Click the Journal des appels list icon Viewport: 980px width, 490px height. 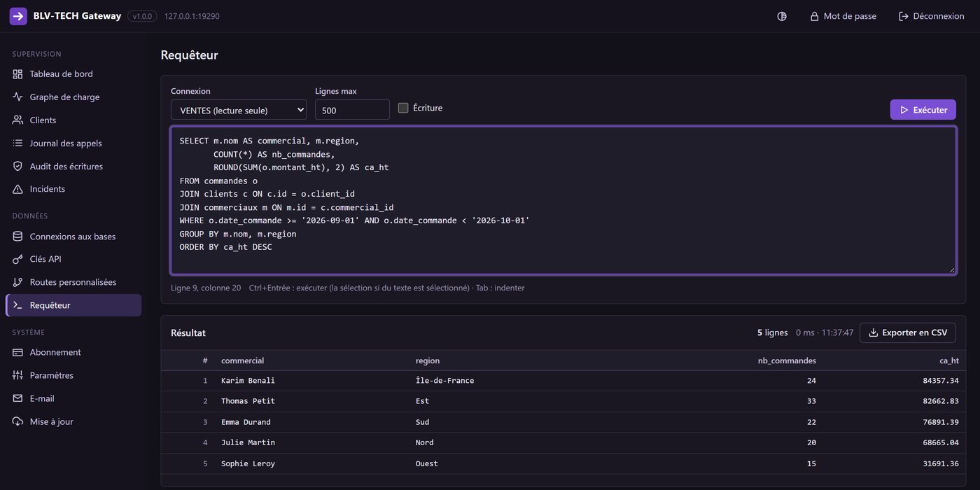[x=17, y=143]
